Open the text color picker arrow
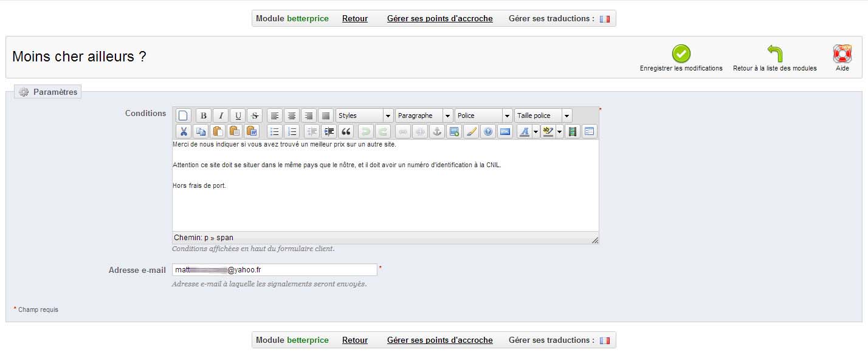The height and width of the screenshot is (352, 868). pos(536,131)
